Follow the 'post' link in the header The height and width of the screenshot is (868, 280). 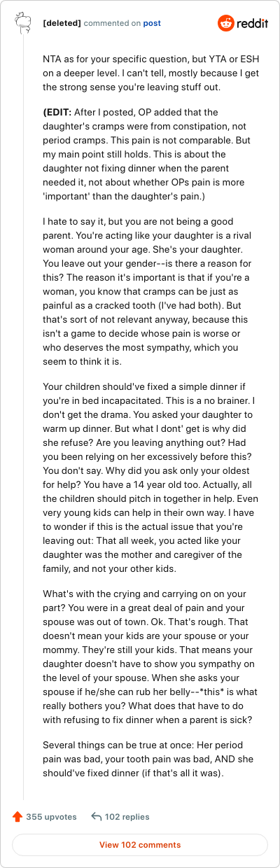(152, 23)
